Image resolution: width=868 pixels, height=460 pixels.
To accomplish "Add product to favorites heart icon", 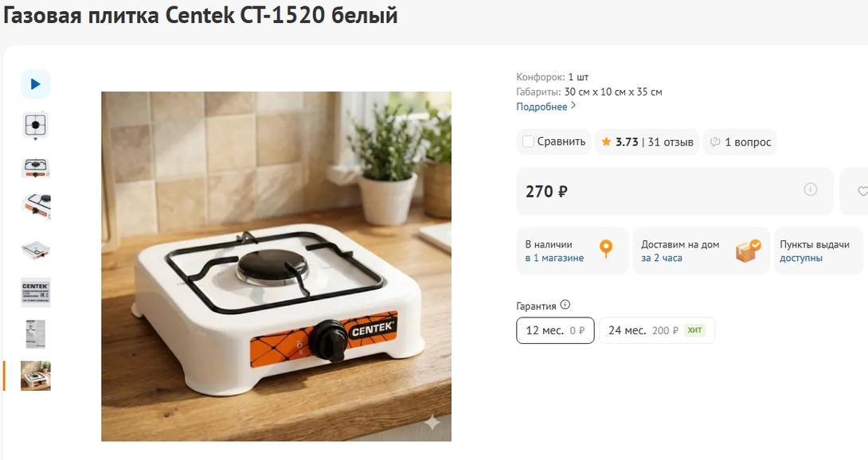I will [x=862, y=191].
